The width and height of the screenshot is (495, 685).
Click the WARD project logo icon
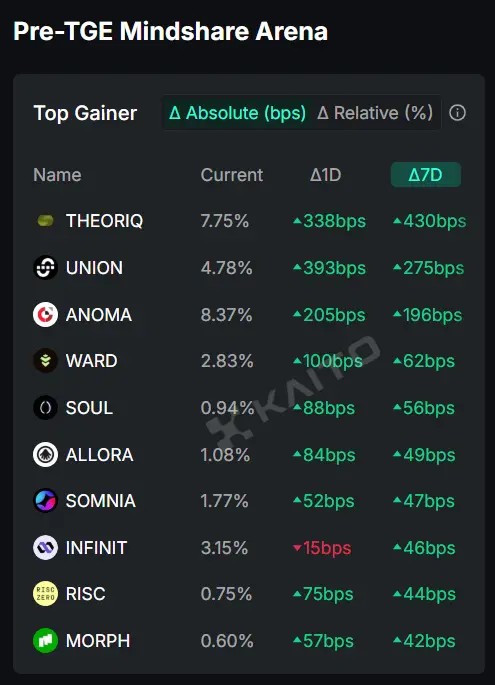click(x=45, y=361)
